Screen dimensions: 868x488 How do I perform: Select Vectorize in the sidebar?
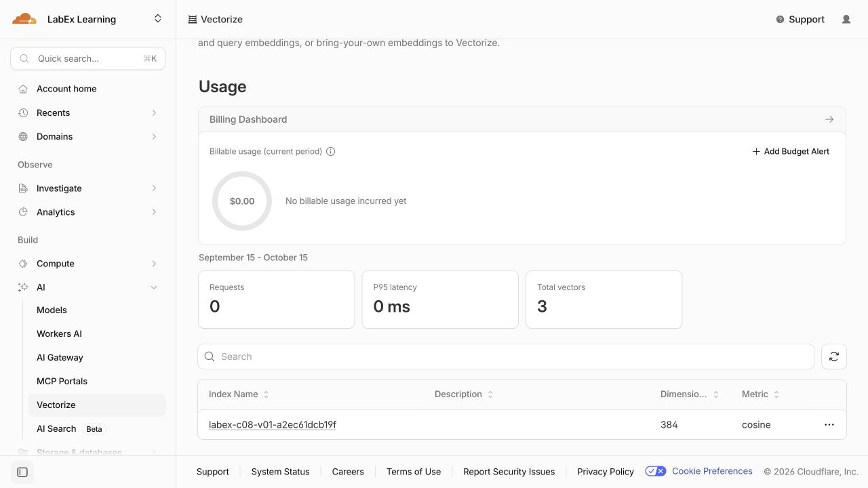(x=97, y=405)
